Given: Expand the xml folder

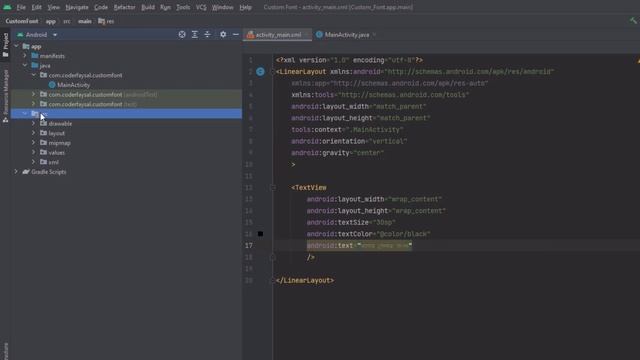Looking at the screenshot, I should click(x=33, y=162).
